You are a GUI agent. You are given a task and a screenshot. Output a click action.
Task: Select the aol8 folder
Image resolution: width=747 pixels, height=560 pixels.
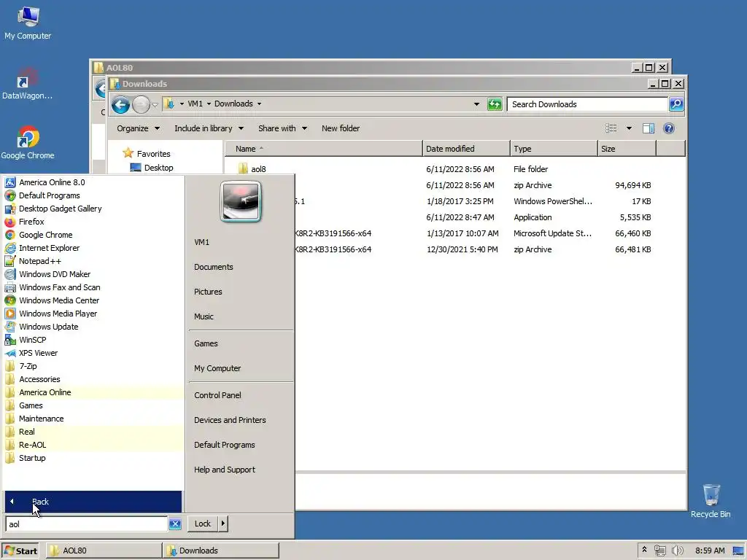tap(258, 169)
